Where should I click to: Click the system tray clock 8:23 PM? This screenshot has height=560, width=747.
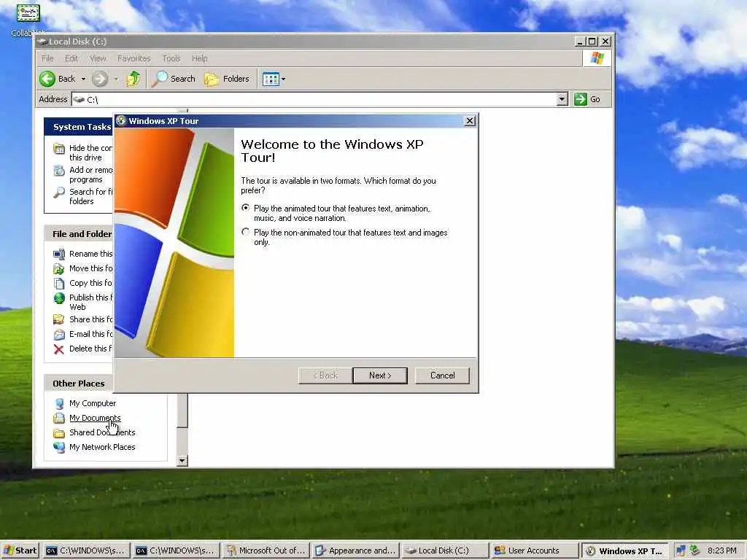tap(721, 551)
